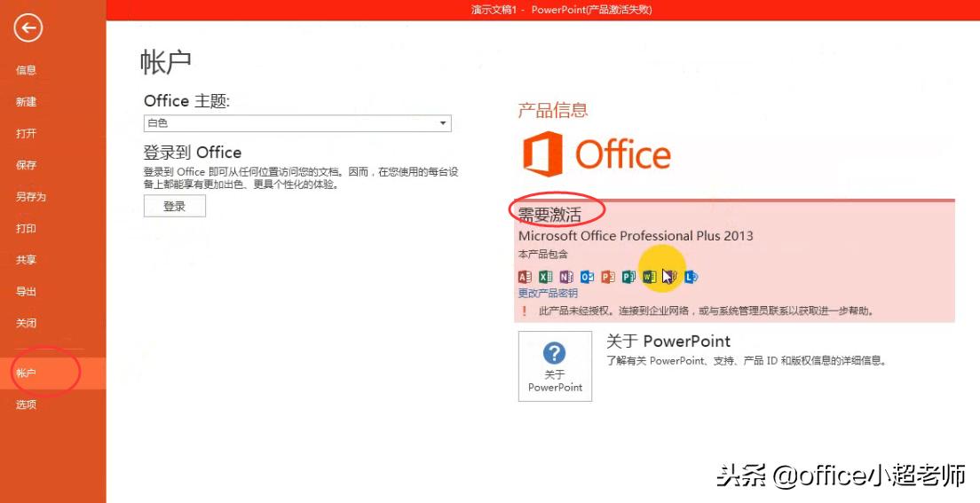Click the Word app icon
Viewport: 980px width, 503px height.
650,276
